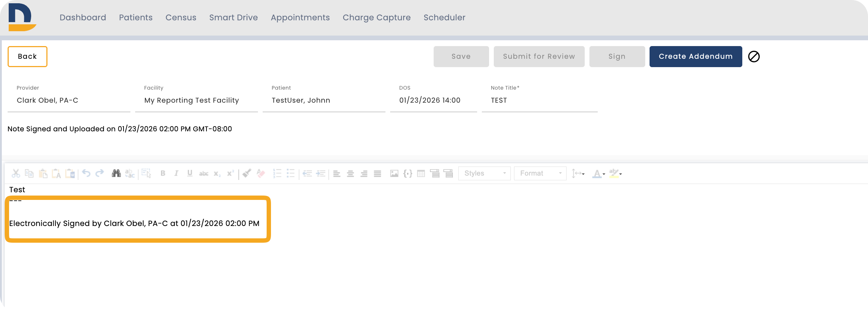
Task: Open the Dashboard tab
Action: 83,17
